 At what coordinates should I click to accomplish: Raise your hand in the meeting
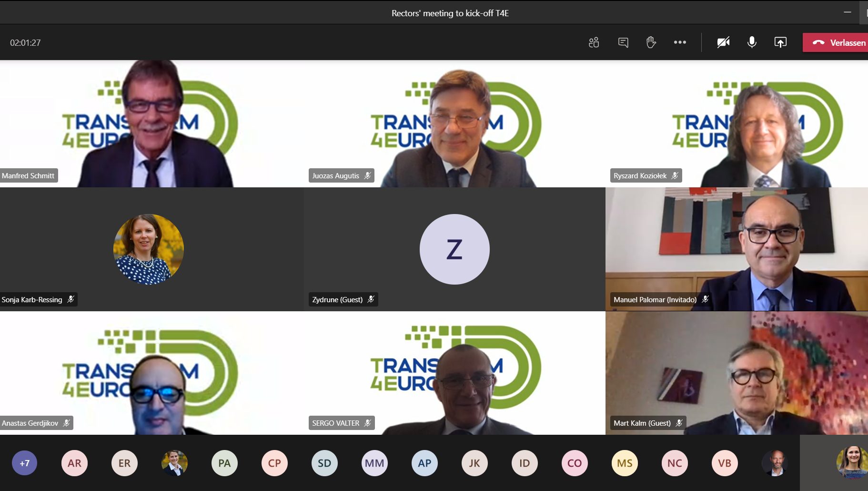tap(651, 42)
